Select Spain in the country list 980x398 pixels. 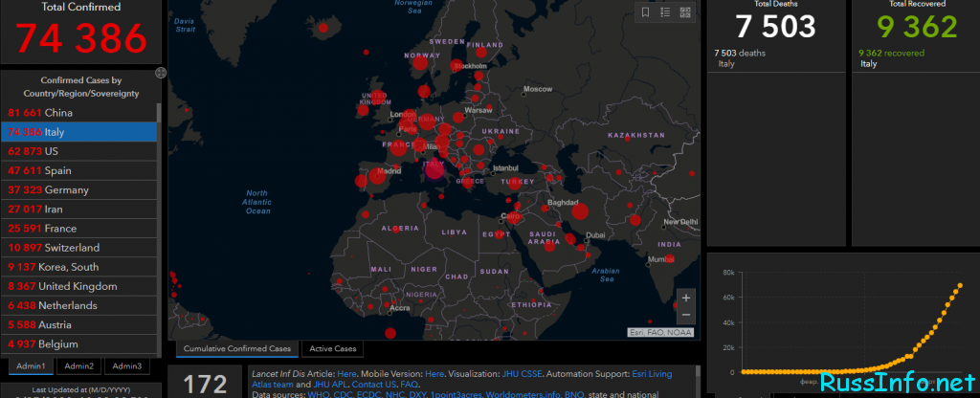click(x=78, y=171)
